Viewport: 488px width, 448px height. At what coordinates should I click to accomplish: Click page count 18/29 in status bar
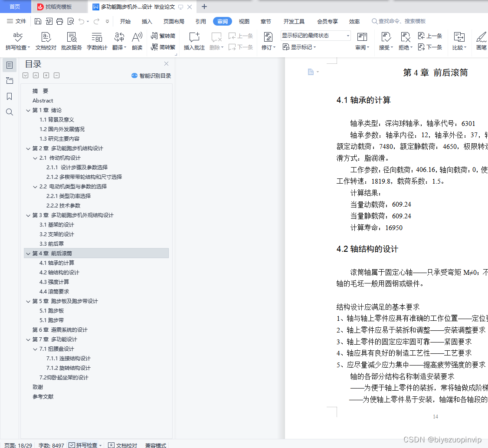click(x=18, y=445)
